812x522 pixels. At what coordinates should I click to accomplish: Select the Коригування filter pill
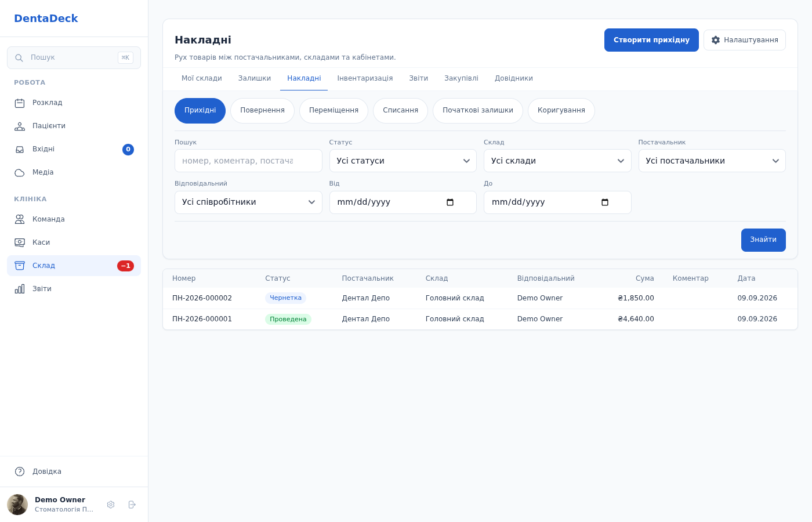tap(561, 111)
